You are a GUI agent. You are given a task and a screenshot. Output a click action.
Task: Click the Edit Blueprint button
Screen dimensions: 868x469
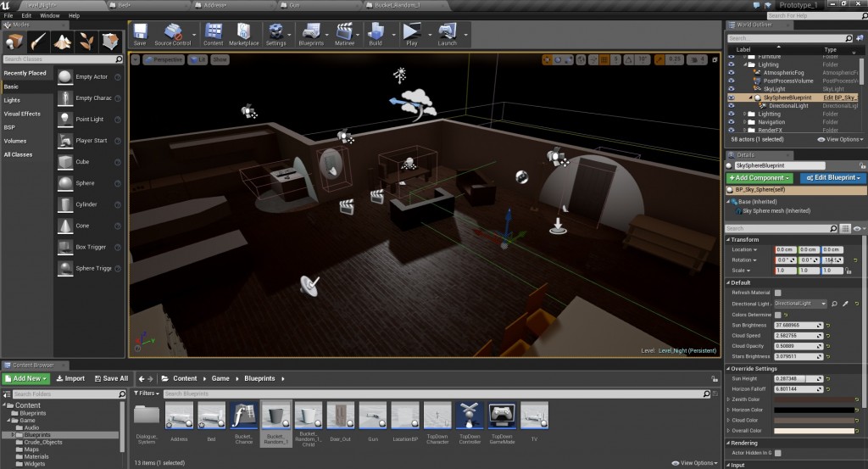(832, 178)
